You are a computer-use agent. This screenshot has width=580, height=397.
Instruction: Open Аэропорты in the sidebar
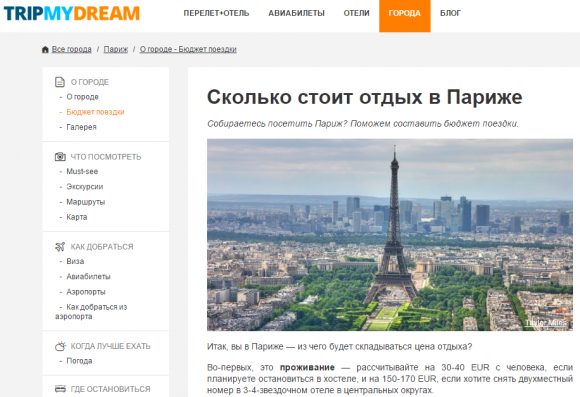86,292
